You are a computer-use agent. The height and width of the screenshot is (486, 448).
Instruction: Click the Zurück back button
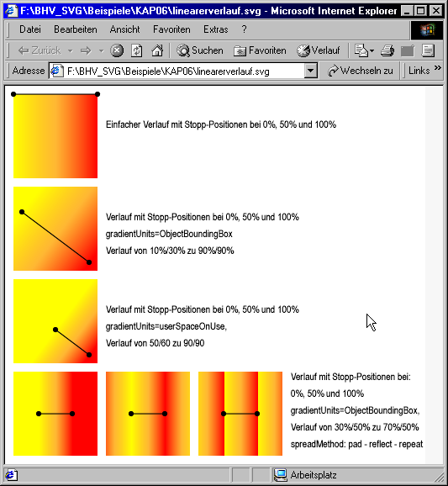click(40, 50)
